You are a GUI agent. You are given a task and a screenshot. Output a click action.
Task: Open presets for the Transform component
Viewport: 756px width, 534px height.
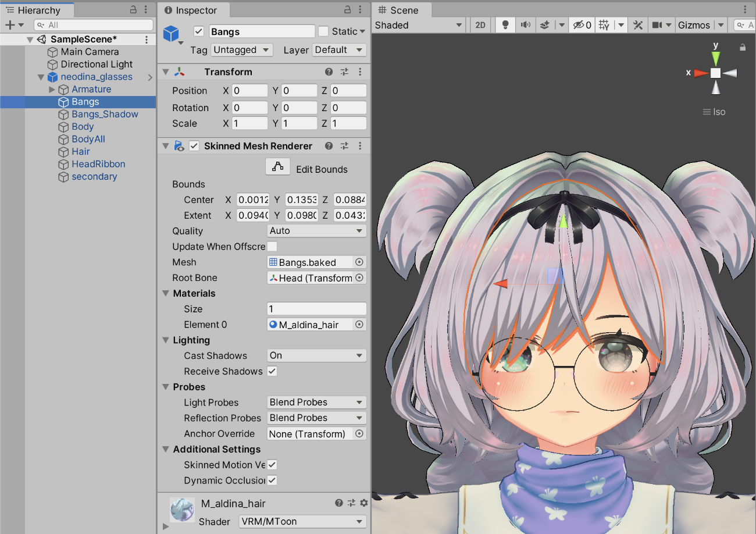click(344, 72)
